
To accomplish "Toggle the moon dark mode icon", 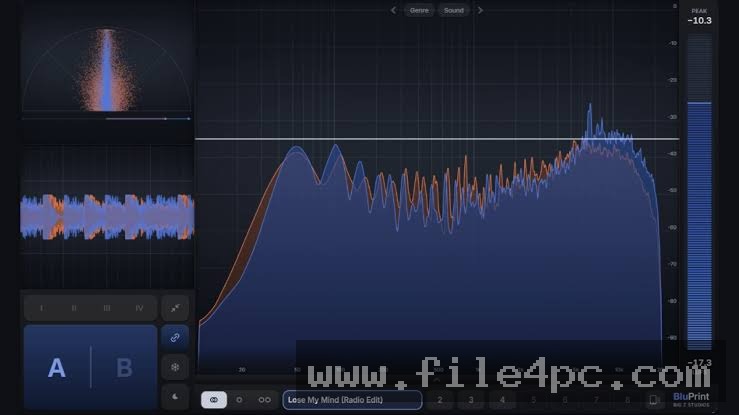I will [x=175, y=397].
